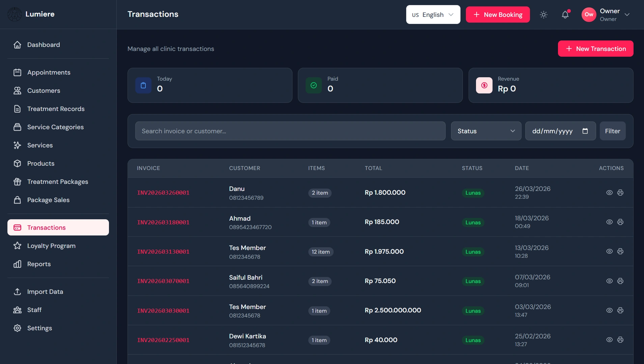Click the Revenue dollar icon
This screenshot has width=644, height=364.
(484, 85)
